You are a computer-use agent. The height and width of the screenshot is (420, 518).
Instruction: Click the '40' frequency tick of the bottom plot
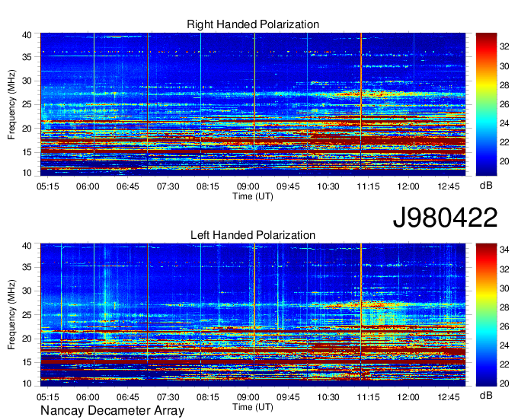(27, 246)
